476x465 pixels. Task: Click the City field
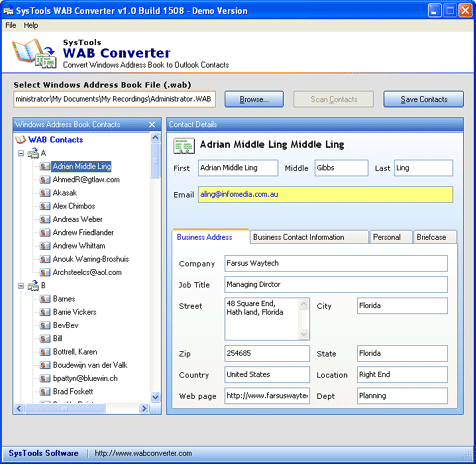point(402,306)
